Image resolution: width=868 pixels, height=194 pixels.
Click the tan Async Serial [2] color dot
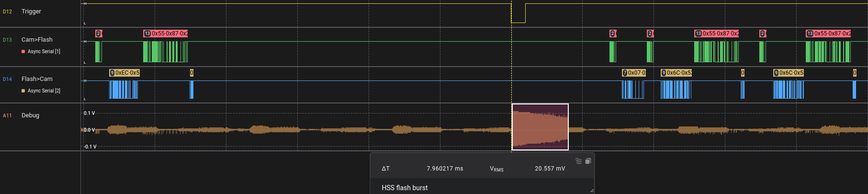23,91
